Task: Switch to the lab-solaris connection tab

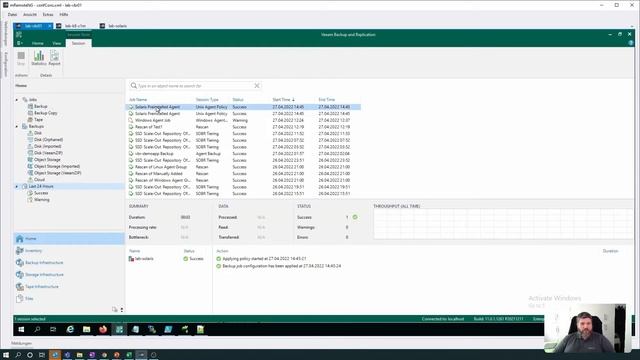Action: coord(118,26)
